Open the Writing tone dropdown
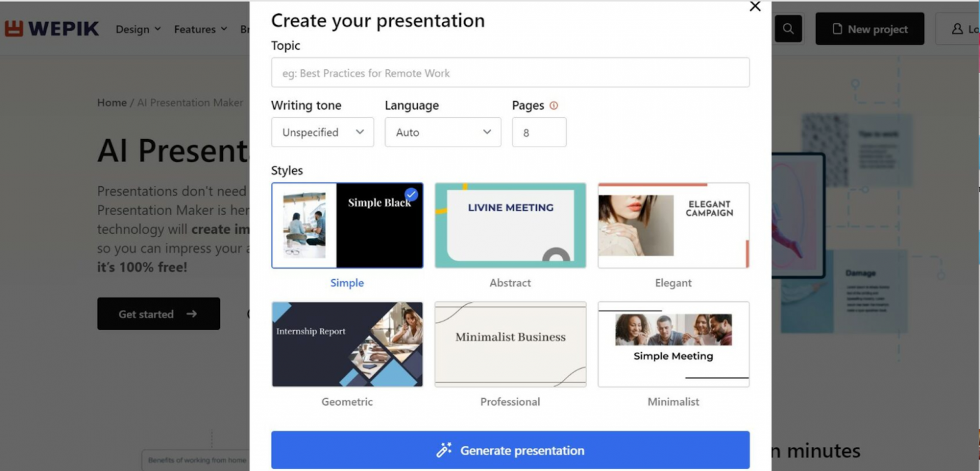 tap(322, 132)
